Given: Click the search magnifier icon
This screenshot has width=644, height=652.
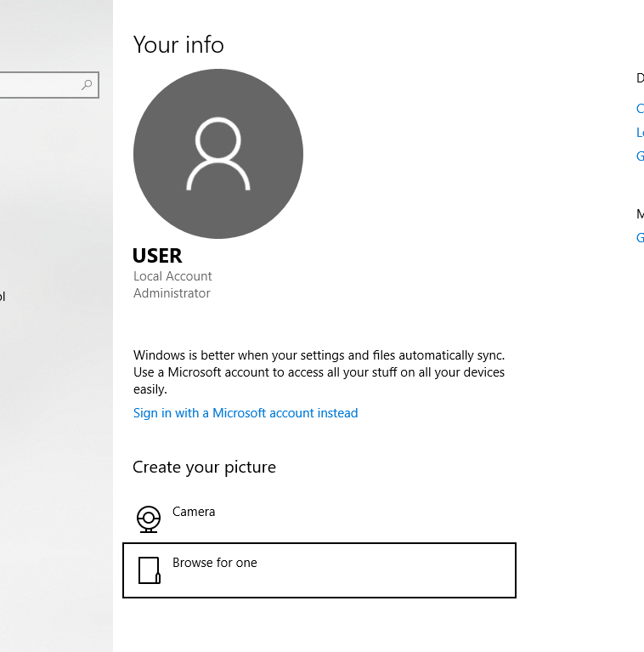Looking at the screenshot, I should (87, 85).
